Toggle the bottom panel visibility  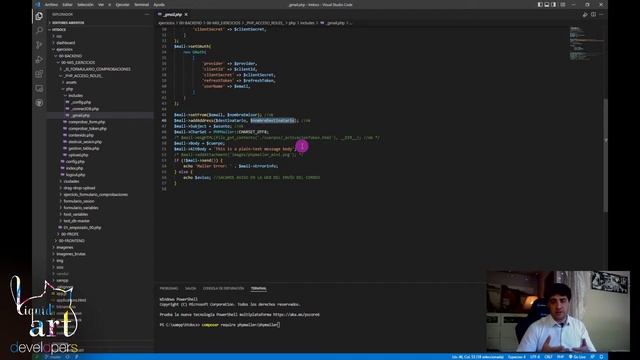tap(547, 4)
